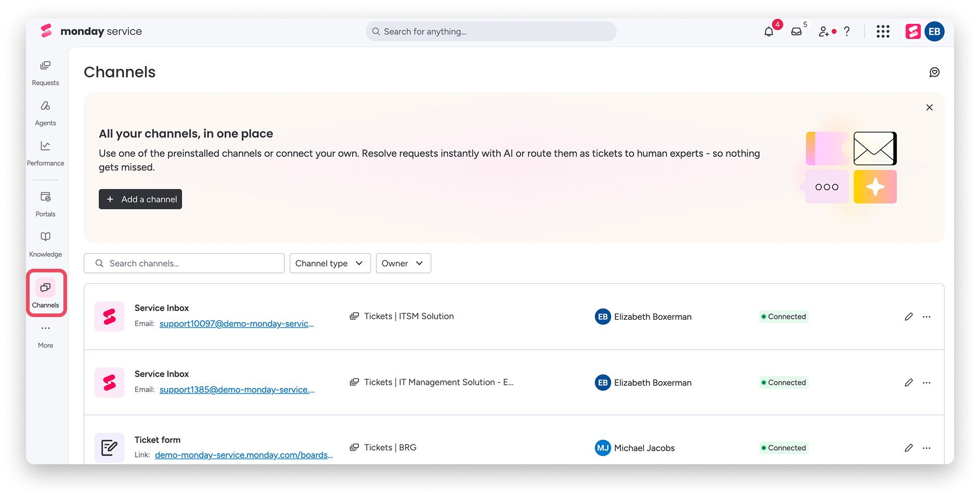Focus the Search for anything bar
Screen dimensions: 980x498
tap(491, 32)
